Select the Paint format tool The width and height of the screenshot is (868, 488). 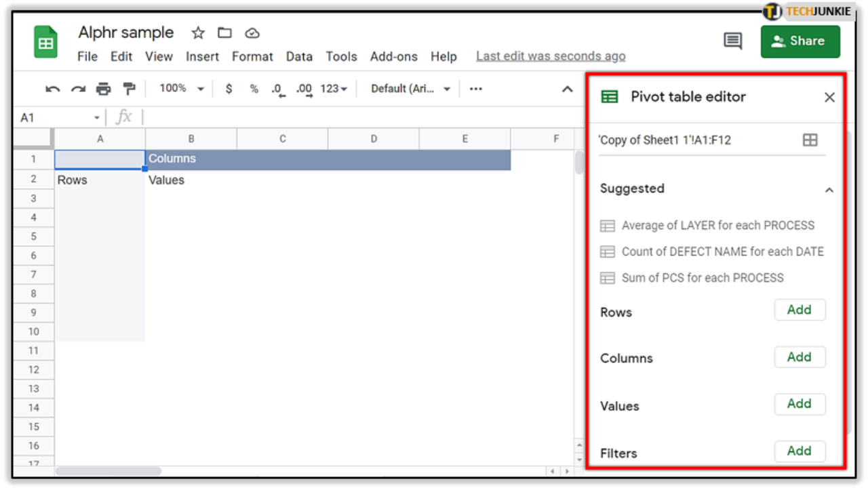pyautogui.click(x=130, y=89)
